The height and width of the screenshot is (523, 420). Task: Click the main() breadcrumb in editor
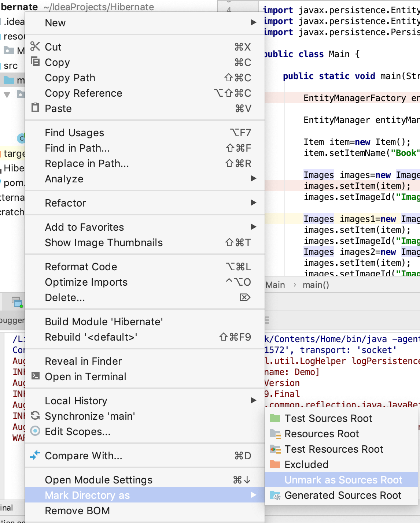(316, 285)
